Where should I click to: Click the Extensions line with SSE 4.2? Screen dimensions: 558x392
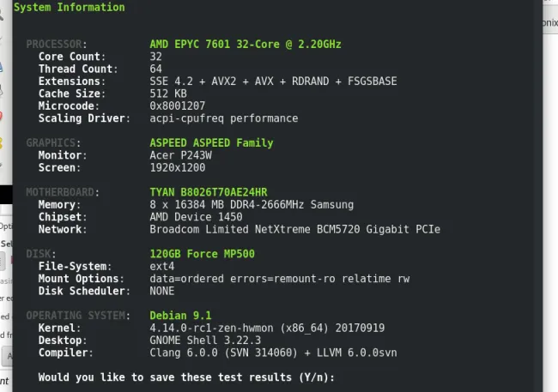(273, 81)
